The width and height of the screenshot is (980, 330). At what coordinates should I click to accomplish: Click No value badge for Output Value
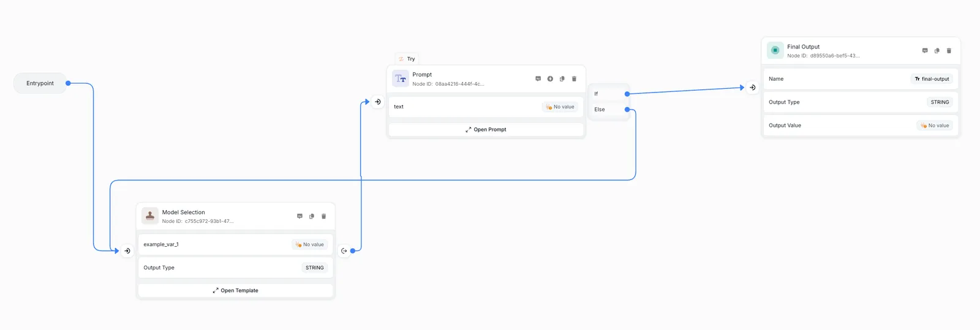click(x=935, y=126)
